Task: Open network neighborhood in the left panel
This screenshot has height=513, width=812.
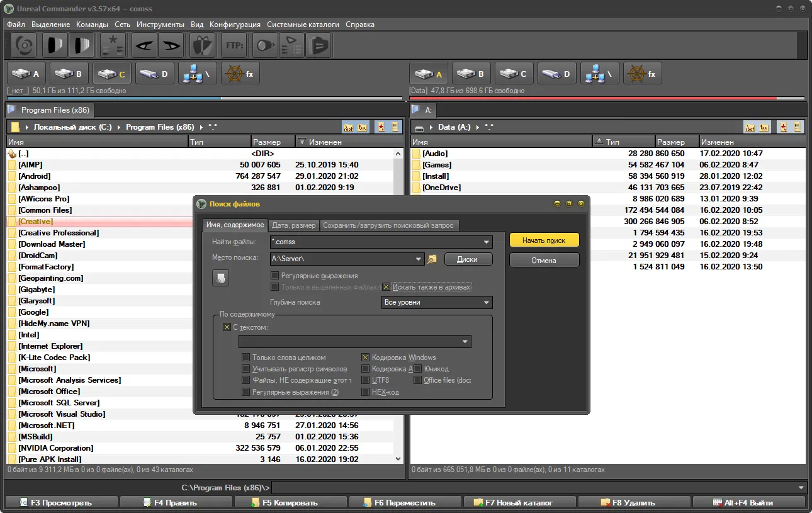Action: click(198, 74)
